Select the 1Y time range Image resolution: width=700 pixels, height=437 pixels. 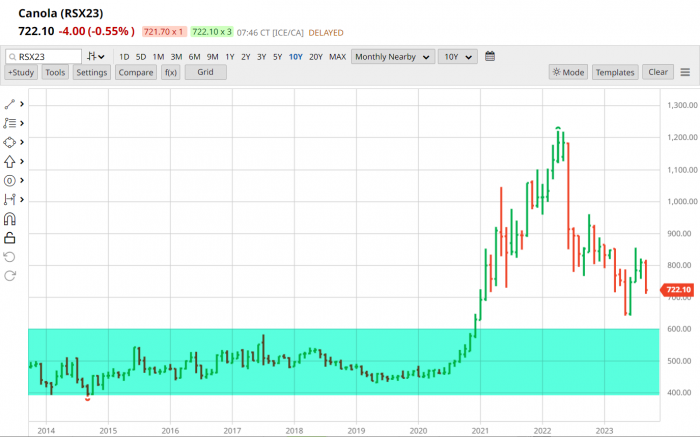[230, 57]
